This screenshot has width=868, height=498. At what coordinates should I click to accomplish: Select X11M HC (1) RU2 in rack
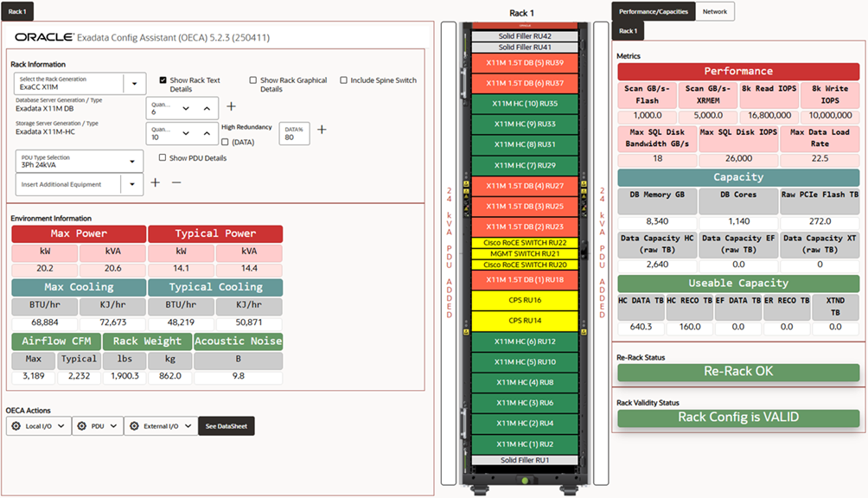525,444
